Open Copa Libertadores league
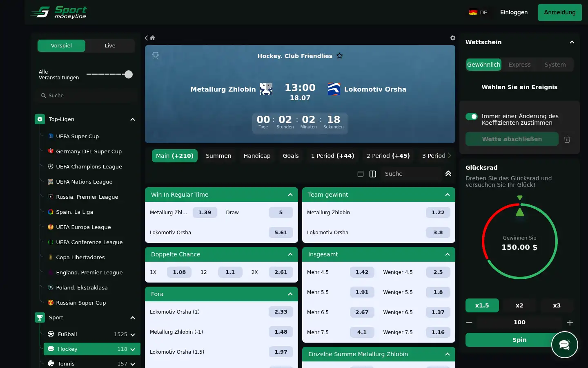The width and height of the screenshot is (588, 368). 80,257
